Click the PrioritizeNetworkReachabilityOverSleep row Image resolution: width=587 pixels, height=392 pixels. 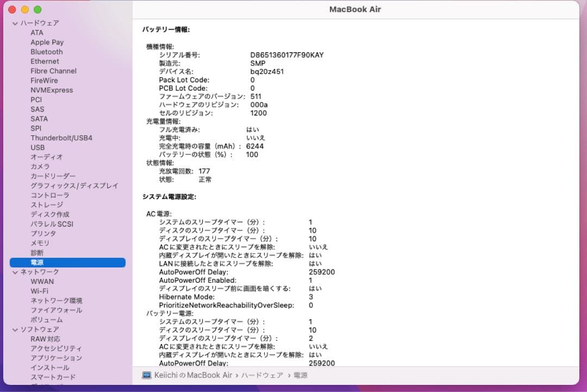pos(236,306)
